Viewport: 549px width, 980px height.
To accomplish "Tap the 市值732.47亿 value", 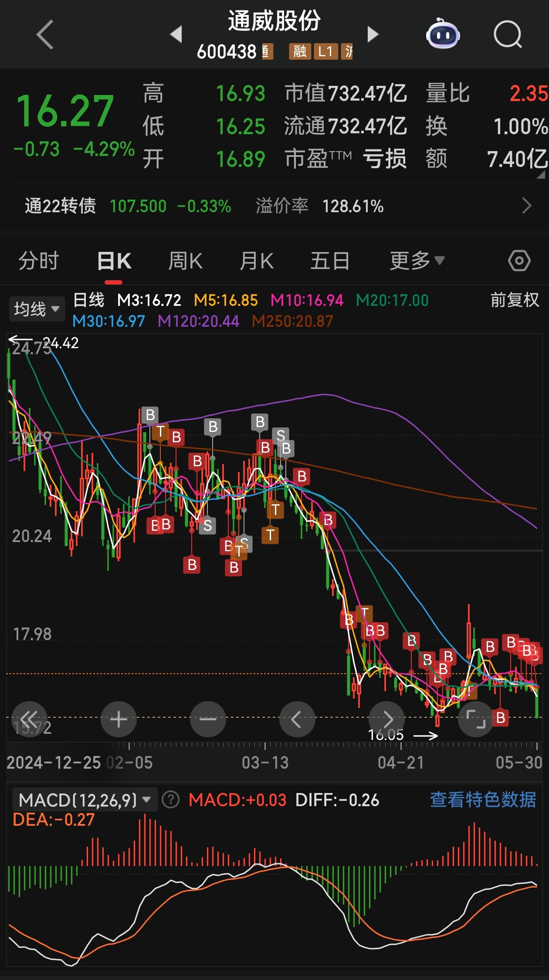I will pos(346,93).
